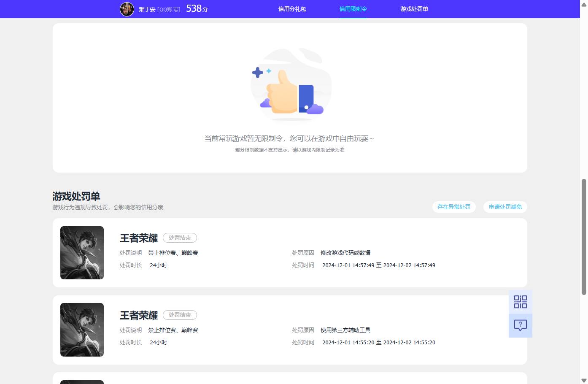Viewport: 588px width, 384px height.
Task: Click 禁止排位赛、巅峰赛 on 使用第三方辅助工具 card
Action: coord(173,330)
